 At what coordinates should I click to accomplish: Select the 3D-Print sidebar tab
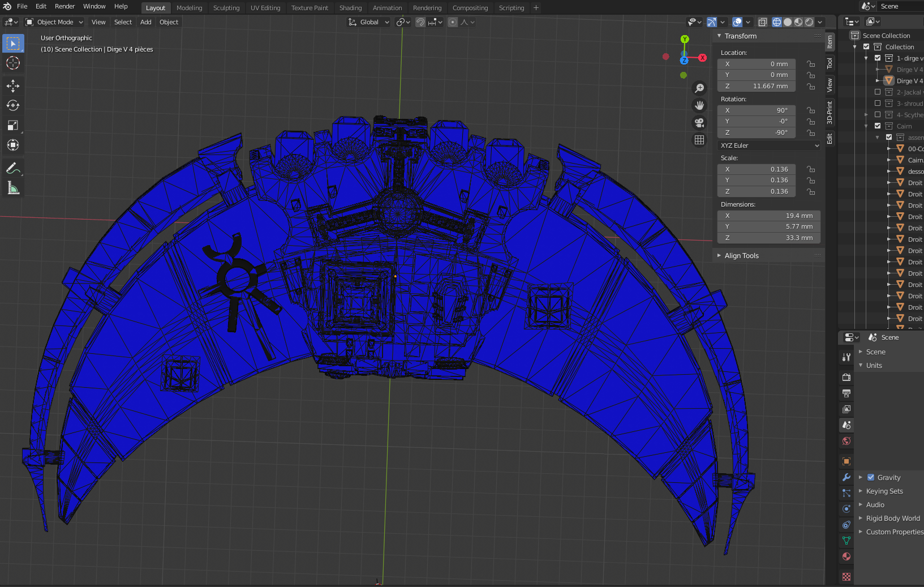(830, 112)
